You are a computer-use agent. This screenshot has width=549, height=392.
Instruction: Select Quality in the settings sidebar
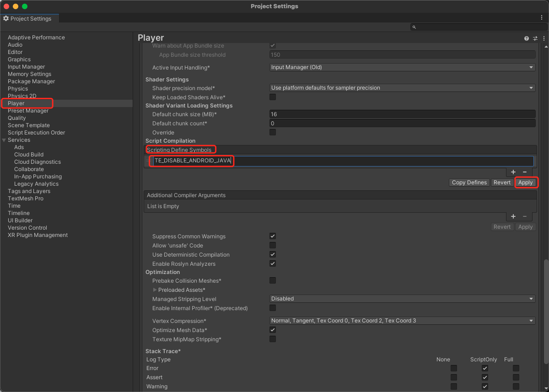17,118
